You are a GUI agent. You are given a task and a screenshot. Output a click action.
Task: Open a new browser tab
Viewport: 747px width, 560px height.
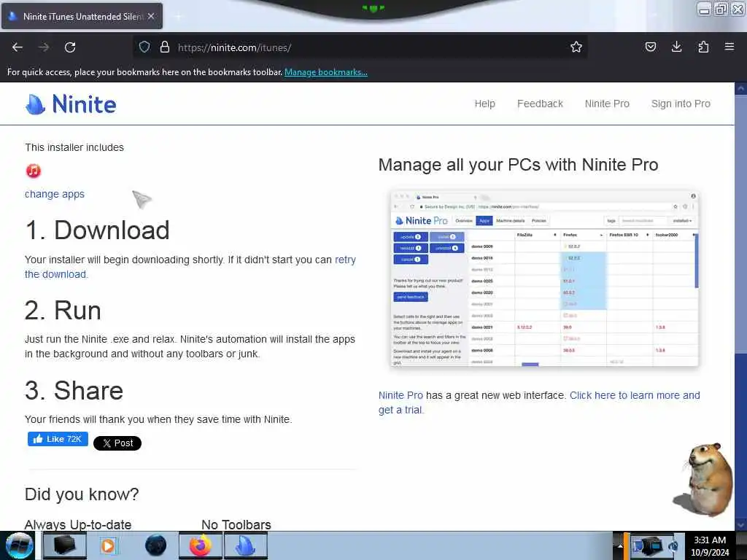pyautogui.click(x=178, y=16)
